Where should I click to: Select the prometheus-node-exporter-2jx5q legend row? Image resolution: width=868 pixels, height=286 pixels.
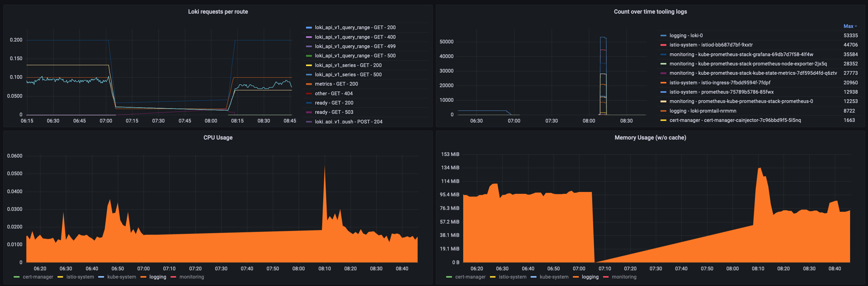(x=748, y=64)
